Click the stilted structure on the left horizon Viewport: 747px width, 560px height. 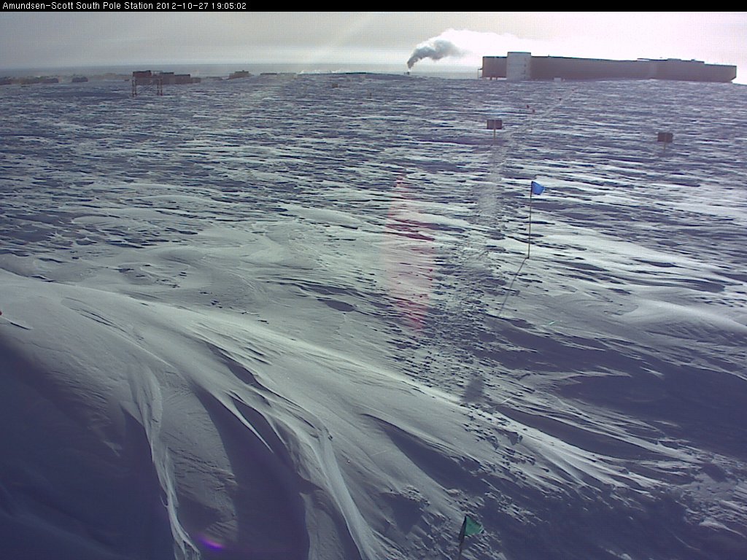tap(147, 82)
